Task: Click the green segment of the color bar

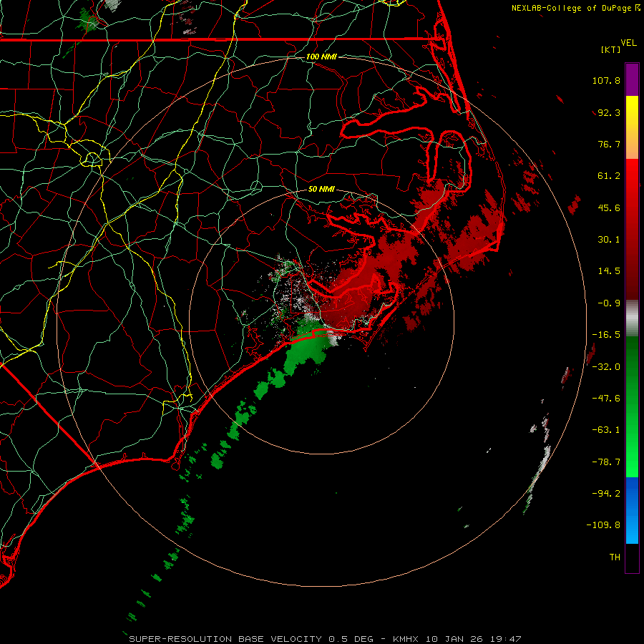Action: [x=632, y=406]
